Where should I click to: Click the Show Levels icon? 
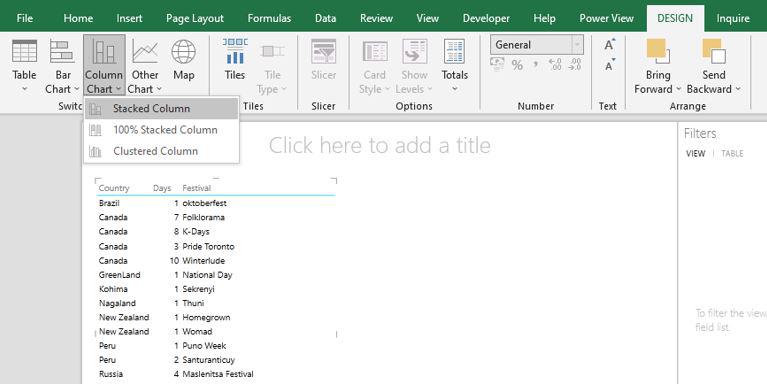414,51
